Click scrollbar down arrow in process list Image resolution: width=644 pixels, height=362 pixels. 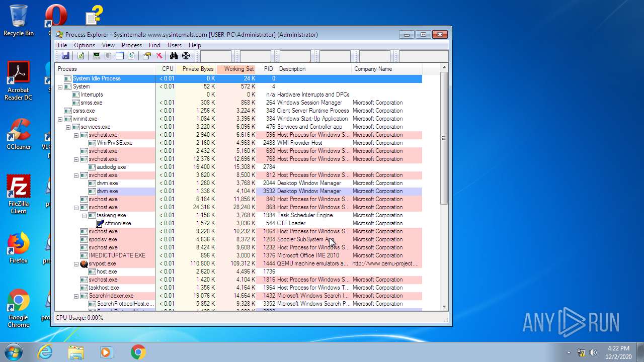click(x=444, y=306)
